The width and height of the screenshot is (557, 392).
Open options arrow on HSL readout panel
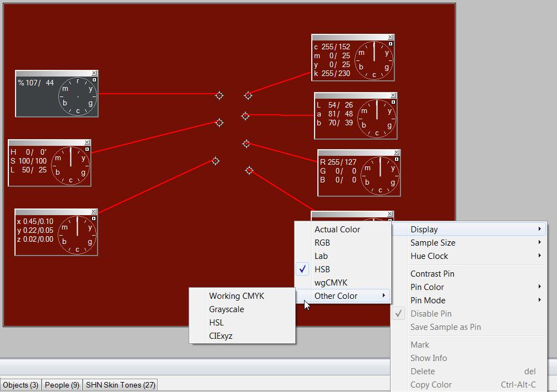(87, 149)
